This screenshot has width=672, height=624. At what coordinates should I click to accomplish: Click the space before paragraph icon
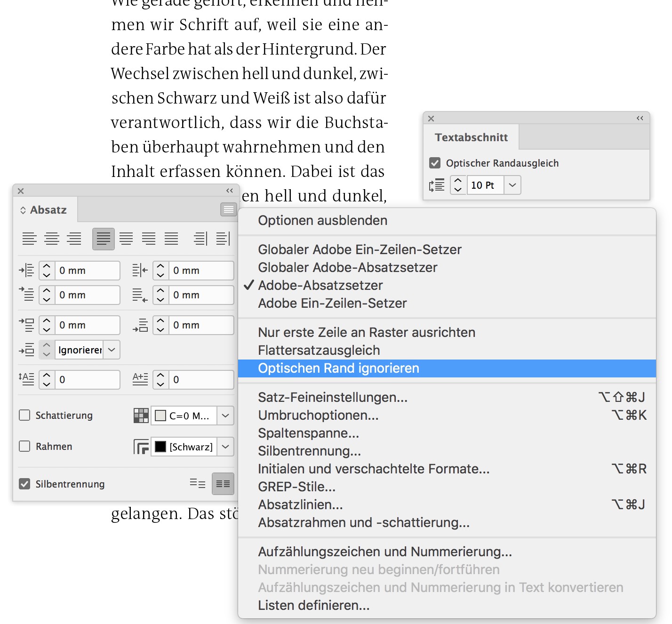point(26,325)
